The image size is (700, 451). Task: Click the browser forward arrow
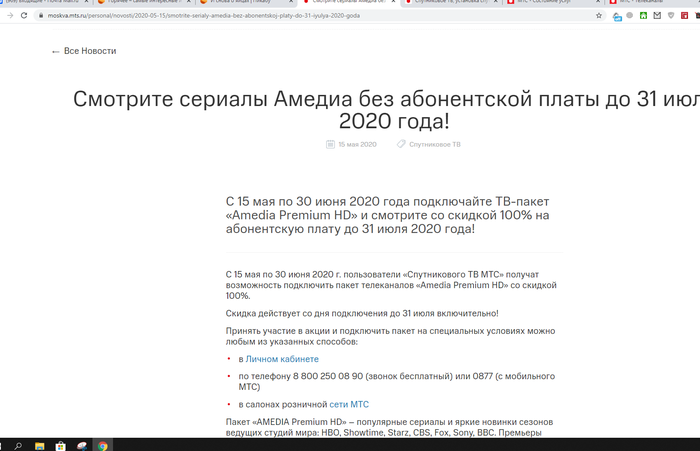coord(10,16)
